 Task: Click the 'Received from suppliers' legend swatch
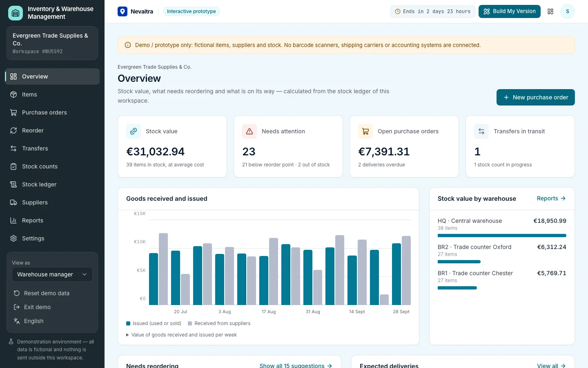(190, 323)
